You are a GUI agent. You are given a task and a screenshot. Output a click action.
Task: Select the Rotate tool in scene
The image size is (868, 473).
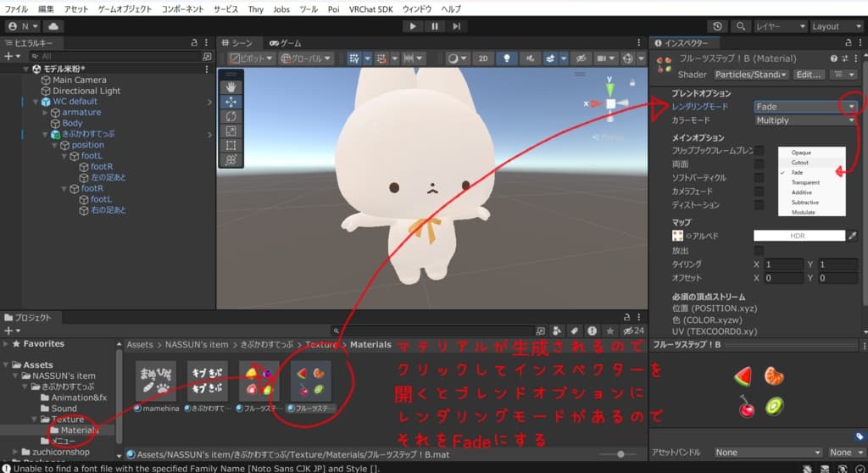[231, 116]
